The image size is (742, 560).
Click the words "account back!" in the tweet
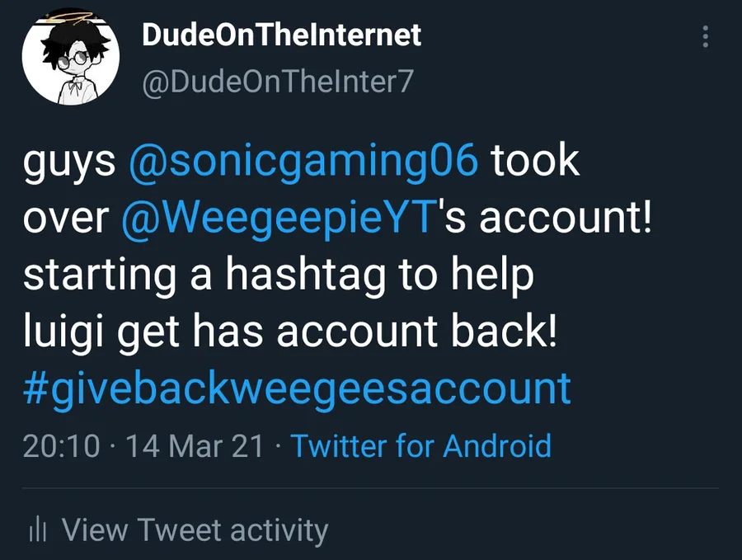click(x=416, y=332)
